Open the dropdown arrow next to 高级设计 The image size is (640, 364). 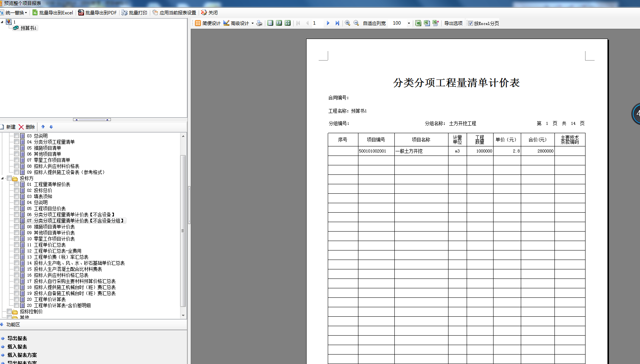click(x=252, y=23)
